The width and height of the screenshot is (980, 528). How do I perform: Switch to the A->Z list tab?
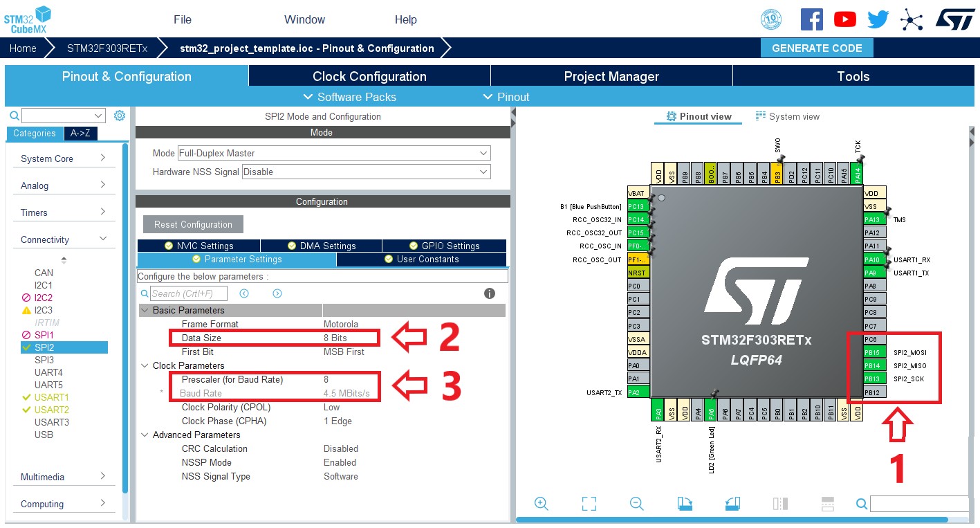pyautogui.click(x=82, y=133)
